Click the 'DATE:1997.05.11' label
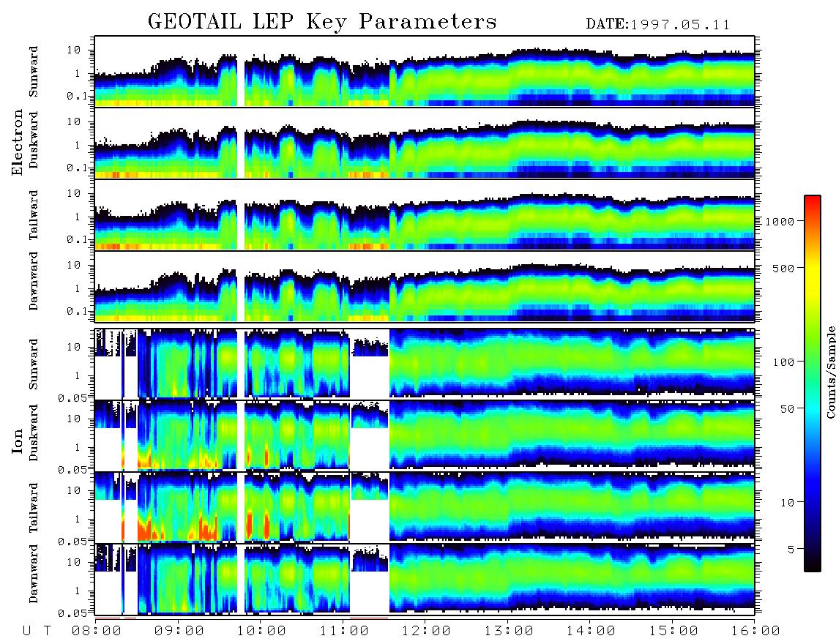Image resolution: width=836 pixels, height=644 pixels. click(x=658, y=25)
